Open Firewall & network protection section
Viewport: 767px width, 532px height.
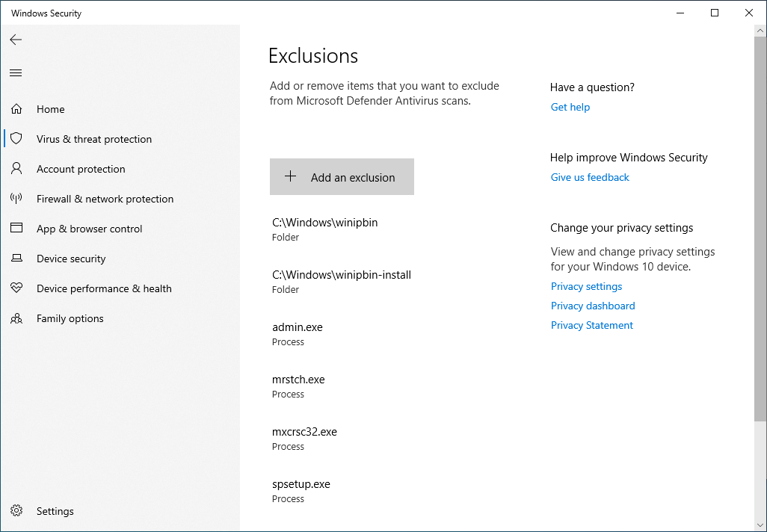120,199
